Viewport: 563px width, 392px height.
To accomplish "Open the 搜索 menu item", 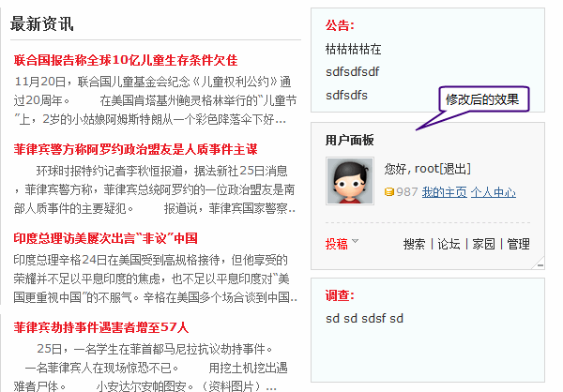I will [414, 244].
